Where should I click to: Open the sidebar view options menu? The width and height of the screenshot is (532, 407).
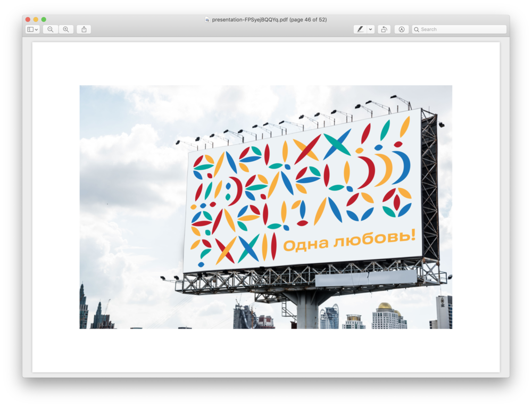point(32,29)
